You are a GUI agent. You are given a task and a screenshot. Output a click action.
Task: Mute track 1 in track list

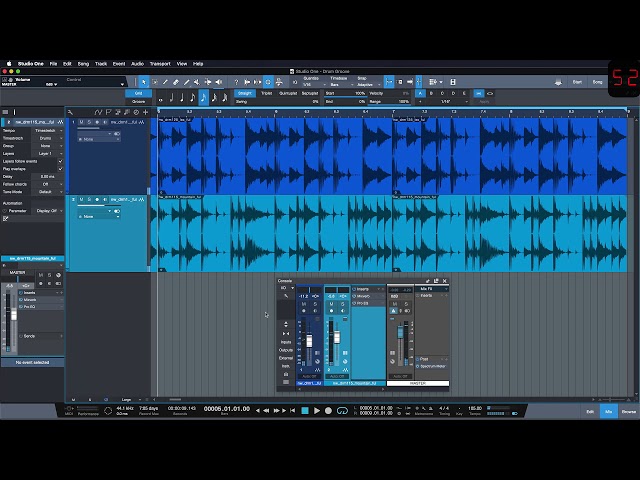tap(81, 122)
